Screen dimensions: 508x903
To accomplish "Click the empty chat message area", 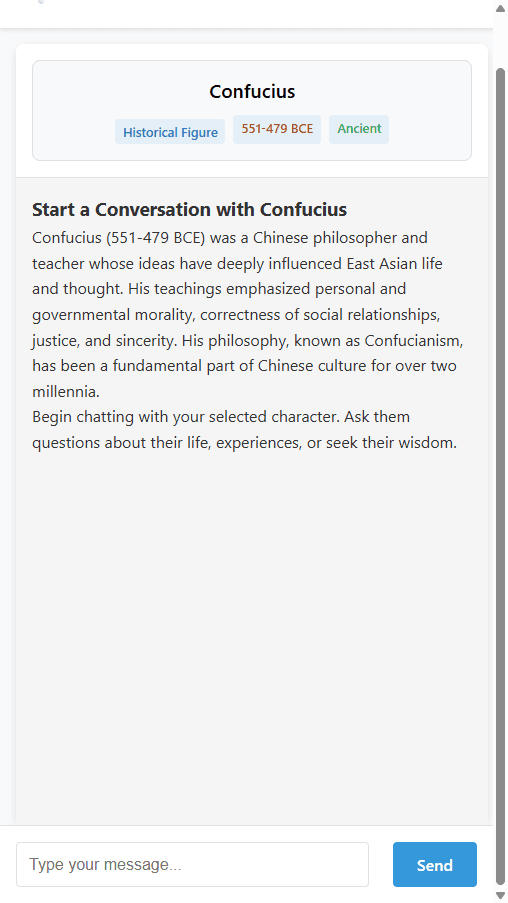I will [x=252, y=633].
